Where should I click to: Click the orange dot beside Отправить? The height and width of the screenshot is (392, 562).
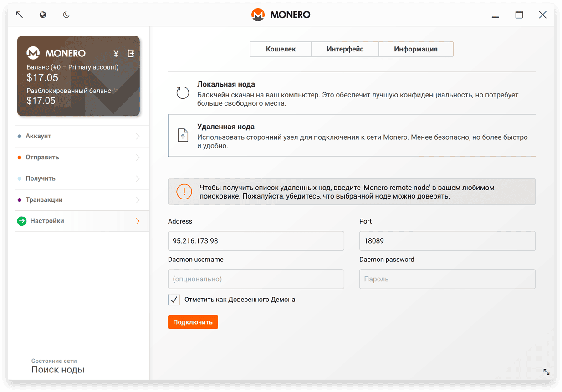point(19,158)
